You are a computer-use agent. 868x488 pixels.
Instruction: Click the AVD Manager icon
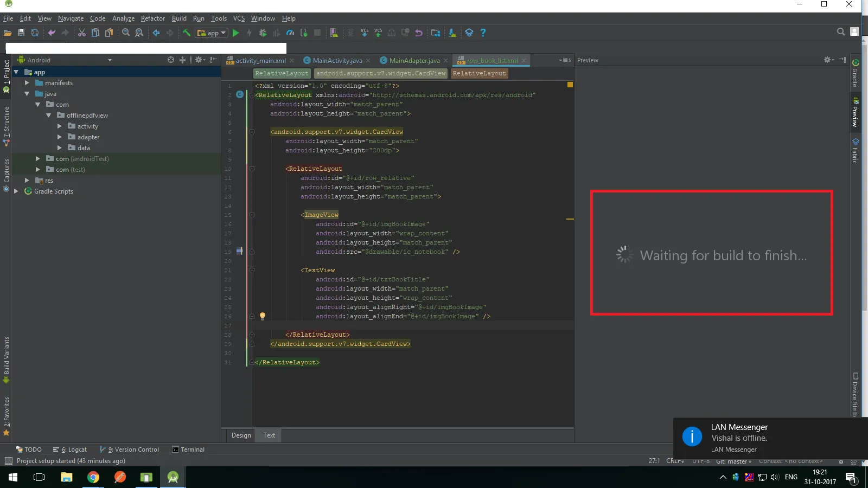point(334,33)
